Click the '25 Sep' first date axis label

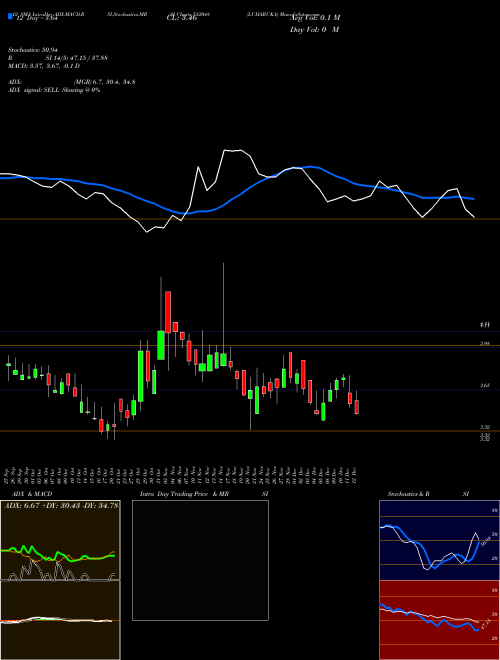[8, 476]
